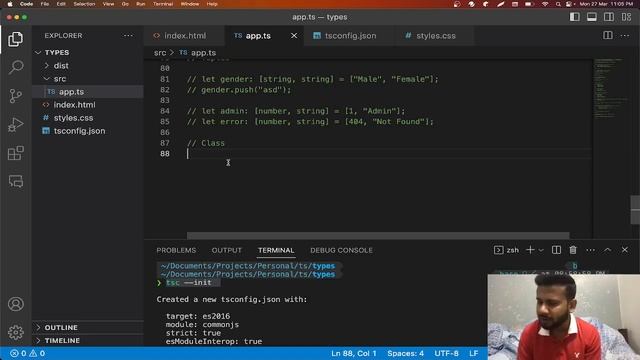Click the errors and warnings status indicator
This screenshot has width=640, height=360.
coord(27,353)
